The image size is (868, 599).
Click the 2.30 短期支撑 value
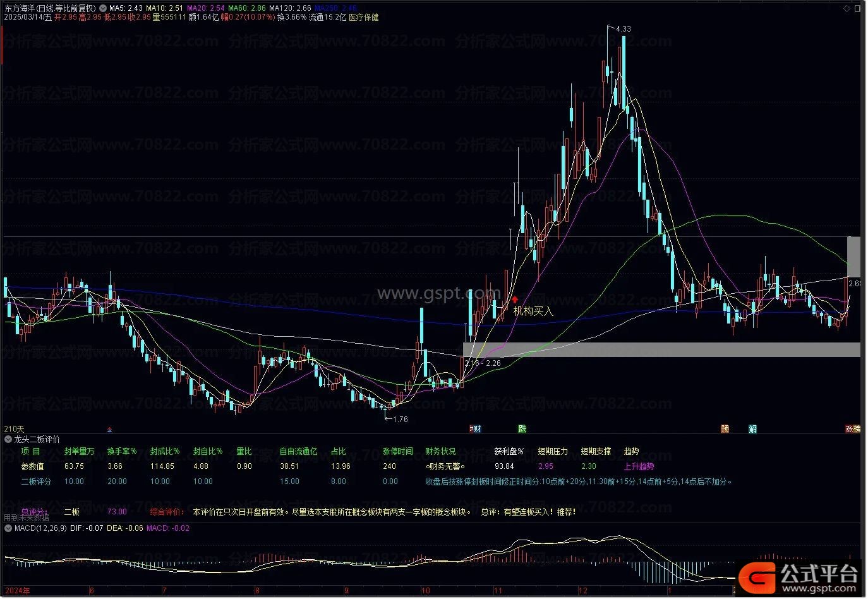(x=589, y=466)
